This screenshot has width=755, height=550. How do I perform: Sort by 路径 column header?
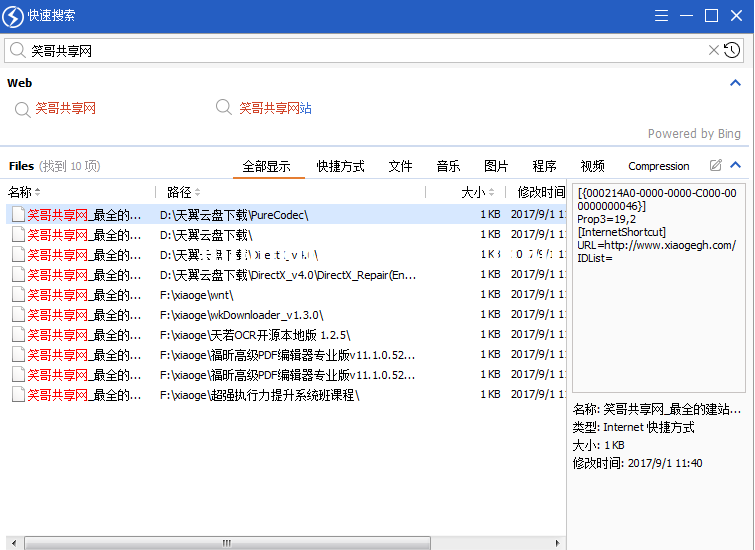[181, 192]
